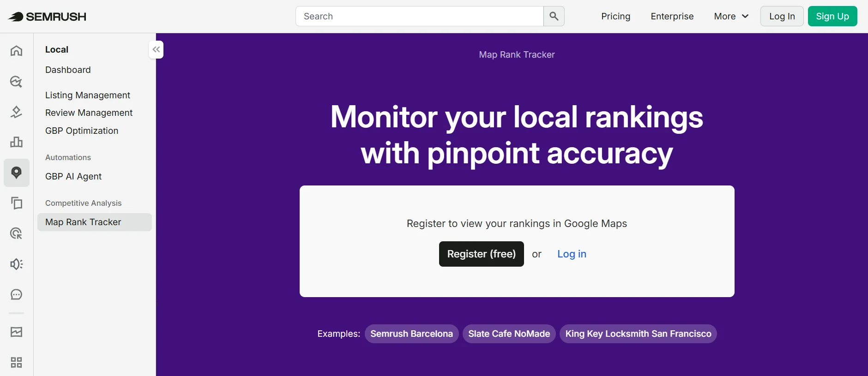Select the Local map pin icon

pyautogui.click(x=16, y=173)
